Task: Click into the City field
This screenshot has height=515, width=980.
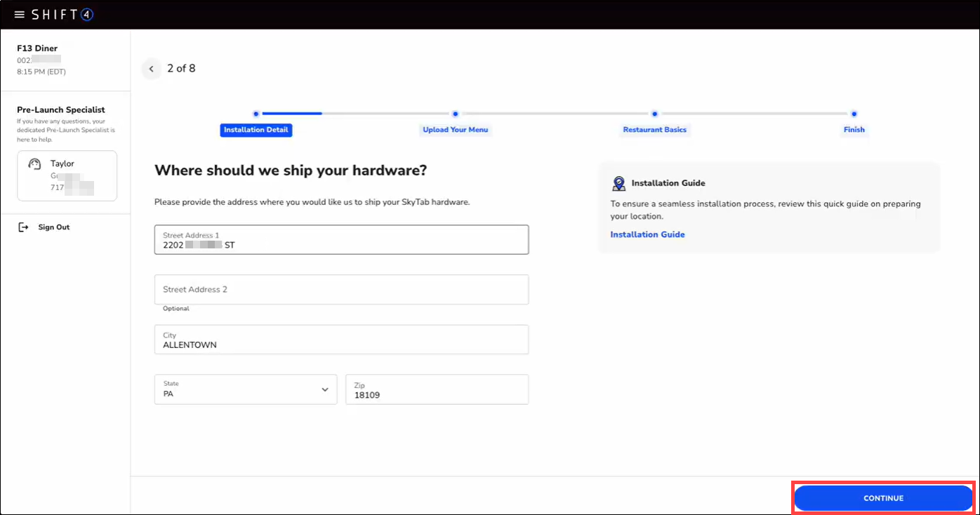Action: click(x=341, y=340)
